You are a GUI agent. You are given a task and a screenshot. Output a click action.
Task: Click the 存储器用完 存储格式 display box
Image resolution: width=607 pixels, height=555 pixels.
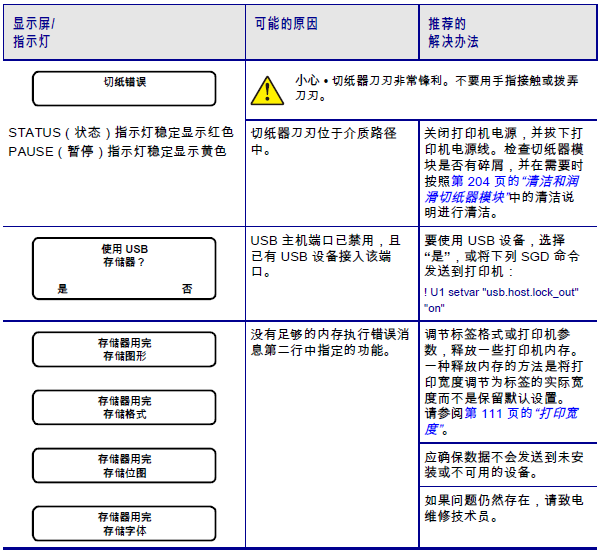pos(124,408)
